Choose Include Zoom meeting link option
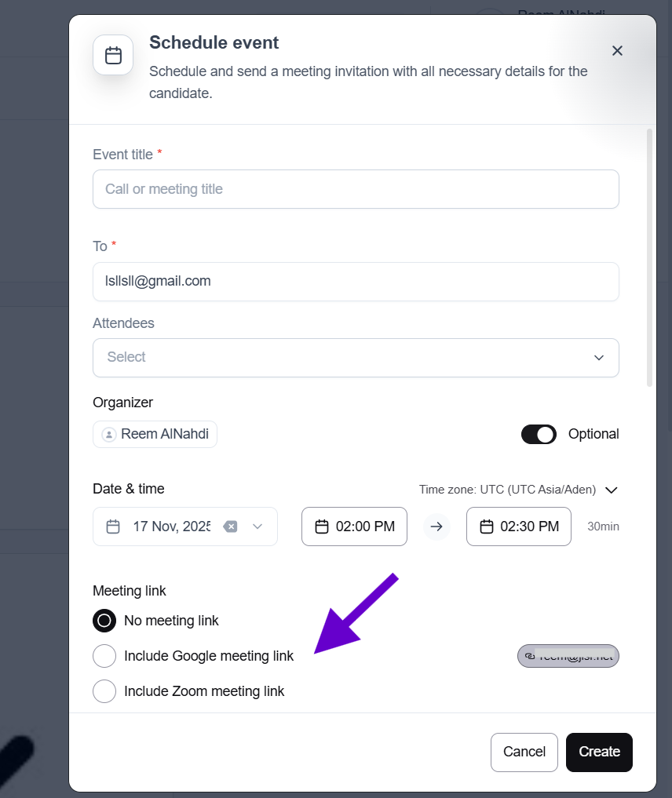The width and height of the screenshot is (672, 798). tap(104, 691)
